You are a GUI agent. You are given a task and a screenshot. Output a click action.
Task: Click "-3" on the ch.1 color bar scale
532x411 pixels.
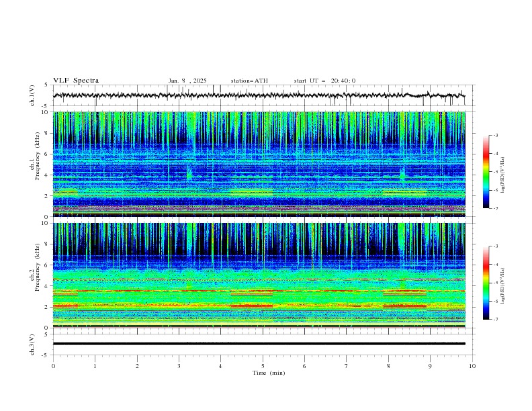[496, 135]
